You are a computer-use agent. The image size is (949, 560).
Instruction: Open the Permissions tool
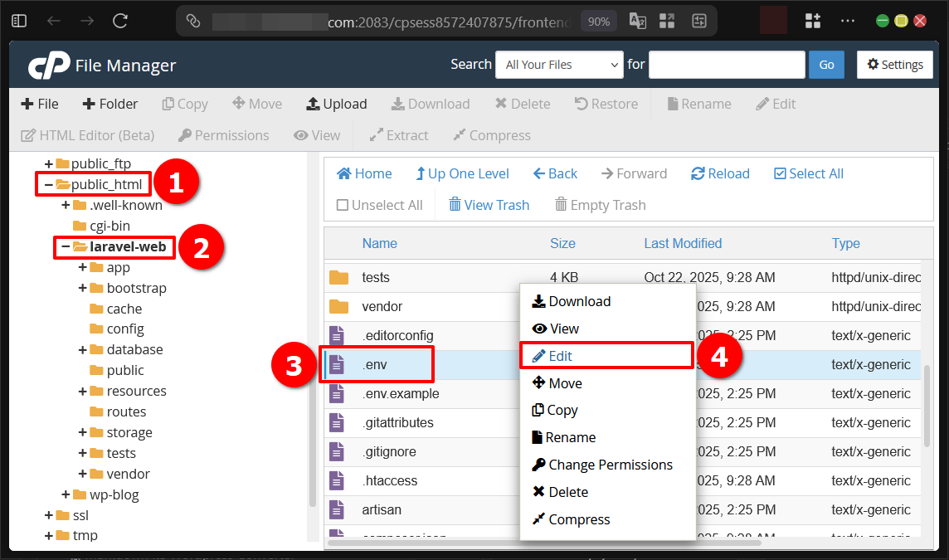click(223, 134)
